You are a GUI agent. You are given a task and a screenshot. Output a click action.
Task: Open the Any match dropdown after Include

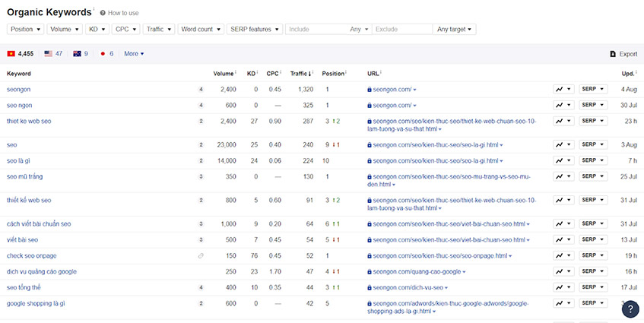tap(360, 29)
